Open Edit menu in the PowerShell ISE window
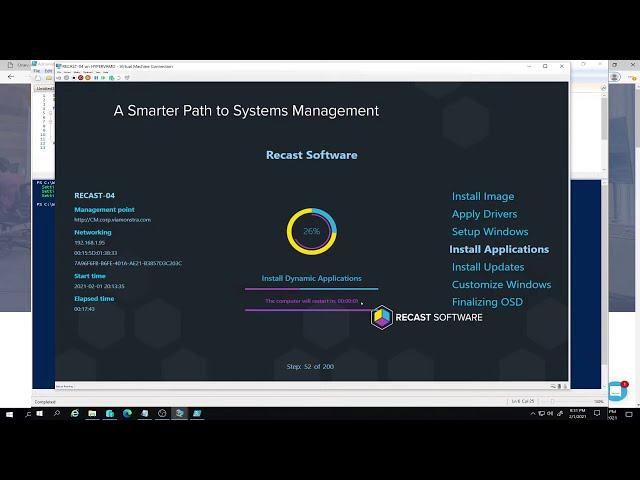The height and width of the screenshot is (480, 640). coord(49,71)
